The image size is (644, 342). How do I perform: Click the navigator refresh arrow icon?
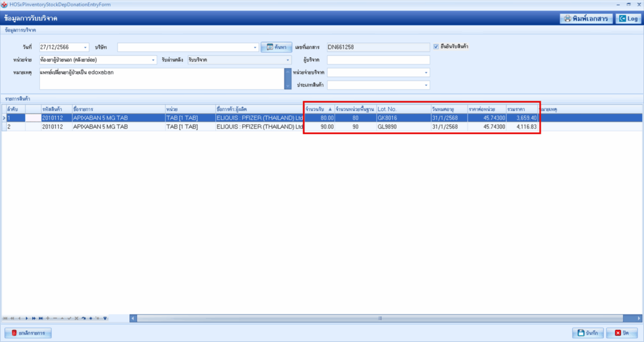pyautogui.click(x=84, y=318)
